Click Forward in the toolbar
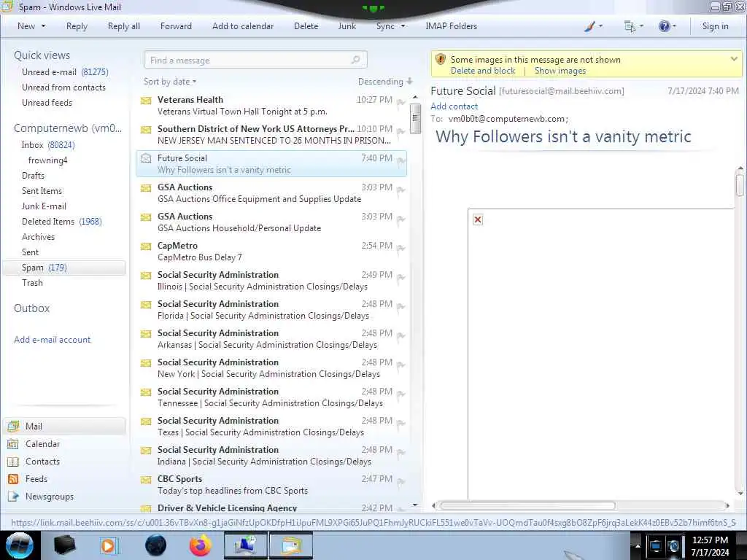747x560 pixels. tap(176, 26)
